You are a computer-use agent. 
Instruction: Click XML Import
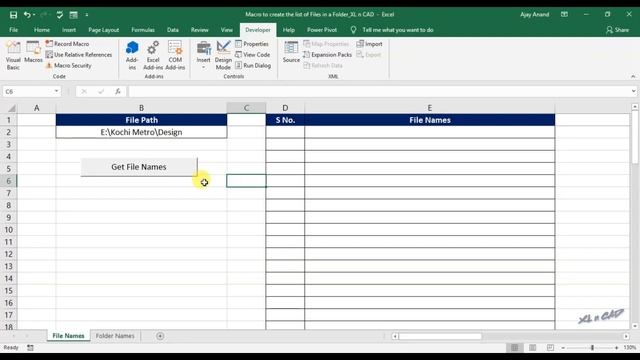[x=369, y=44]
